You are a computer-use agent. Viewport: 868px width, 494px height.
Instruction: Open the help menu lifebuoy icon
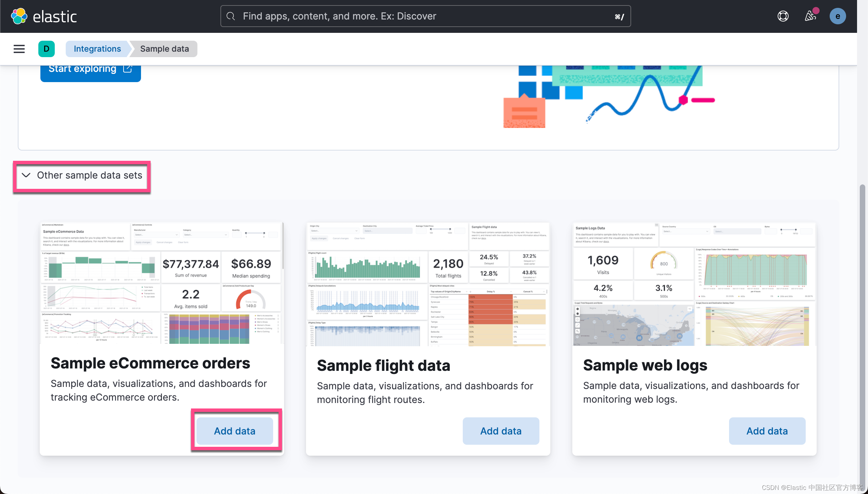click(783, 16)
